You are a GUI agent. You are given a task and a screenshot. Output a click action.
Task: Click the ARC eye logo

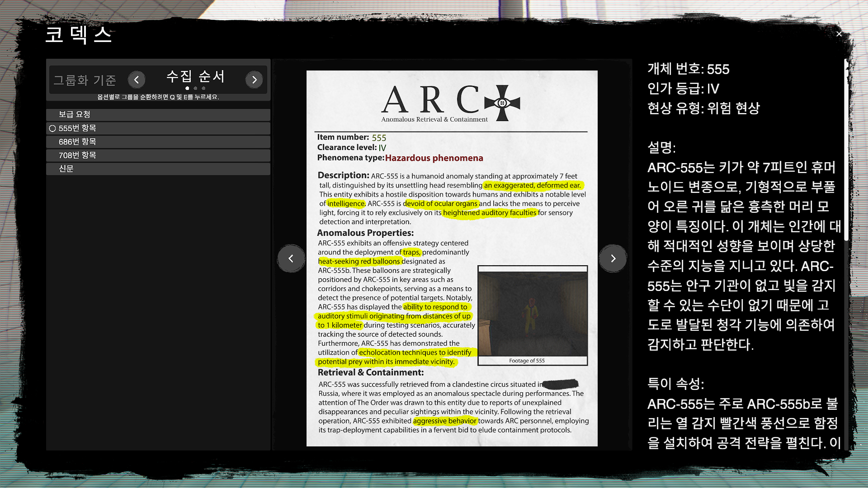coord(502,103)
